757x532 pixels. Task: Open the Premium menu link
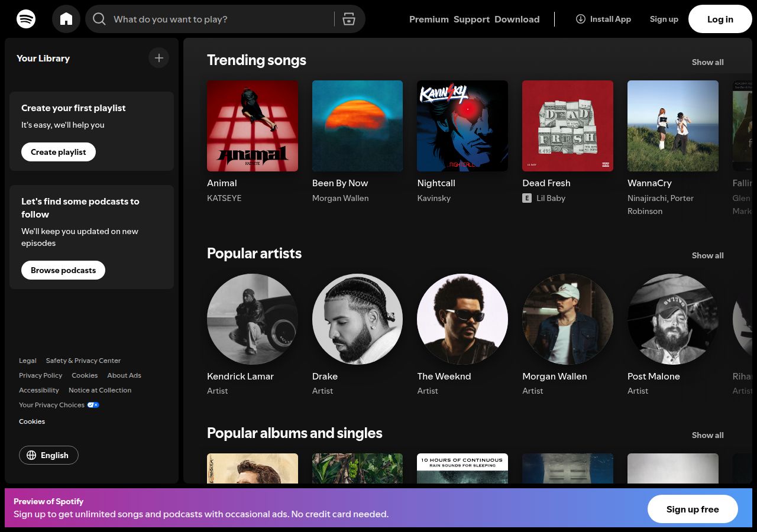click(429, 19)
